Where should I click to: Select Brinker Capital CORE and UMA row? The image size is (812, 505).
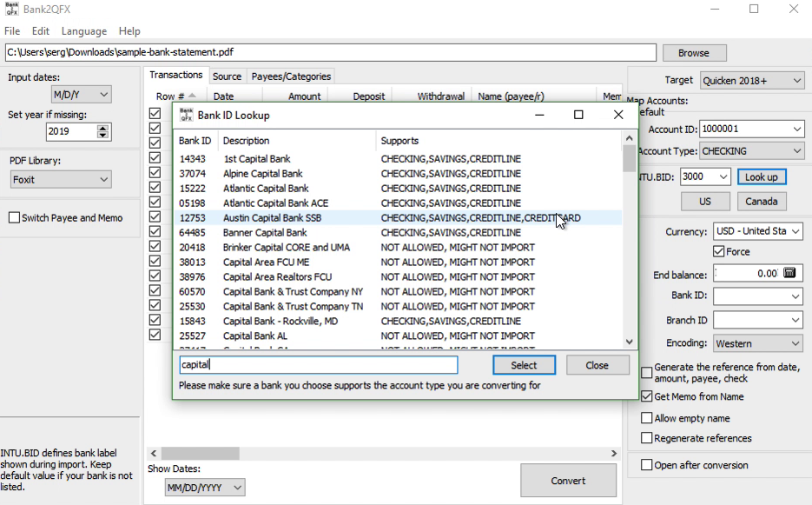[398, 248]
